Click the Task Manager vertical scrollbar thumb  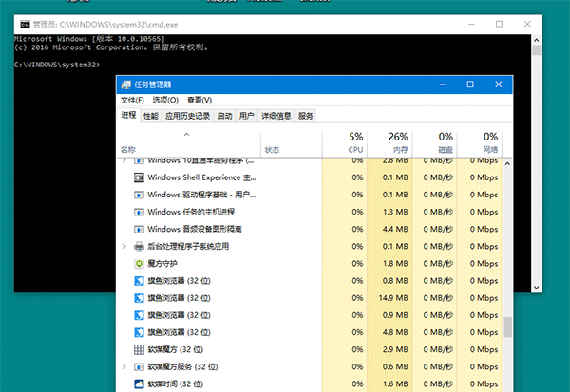pyautogui.click(x=507, y=327)
